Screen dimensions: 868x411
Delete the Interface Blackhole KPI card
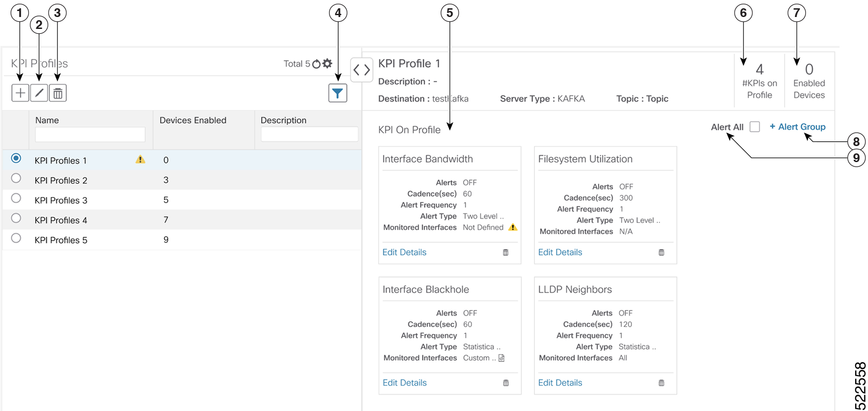click(505, 383)
